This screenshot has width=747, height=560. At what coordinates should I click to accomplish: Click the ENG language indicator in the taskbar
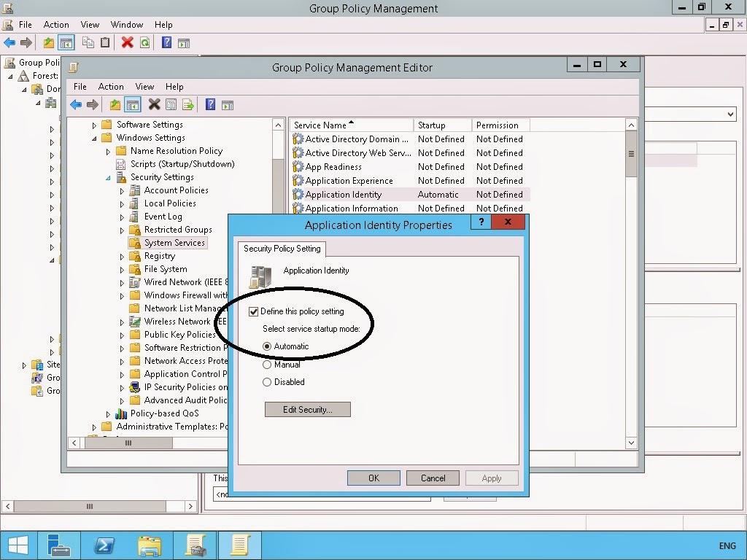[x=727, y=546]
